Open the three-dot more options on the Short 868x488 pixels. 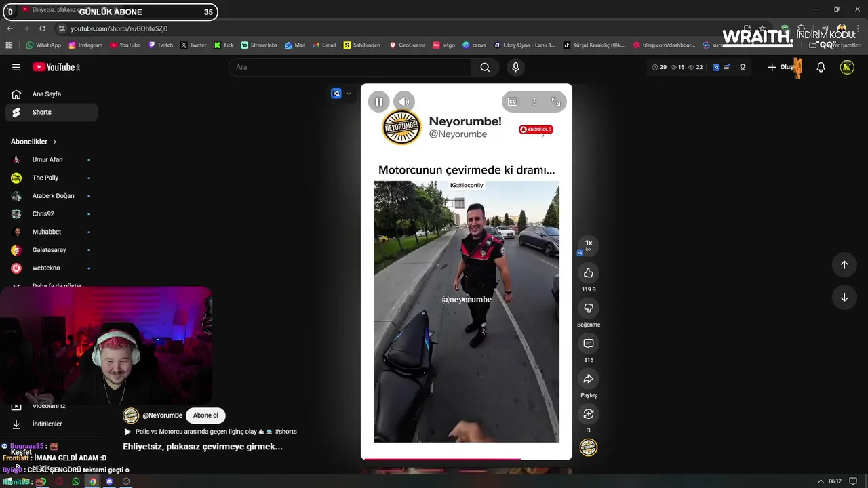tap(534, 102)
